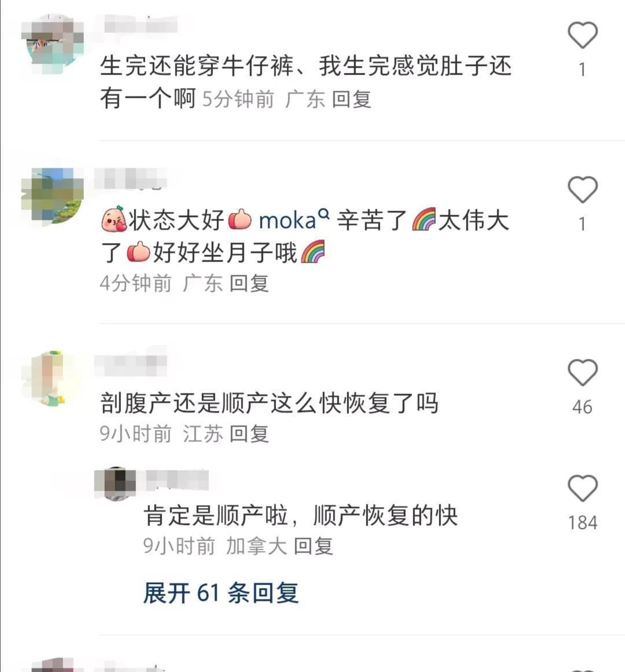Reply to the Jiangsu comment about recovery
Image resolution: width=625 pixels, height=672 pixels.
(249, 434)
